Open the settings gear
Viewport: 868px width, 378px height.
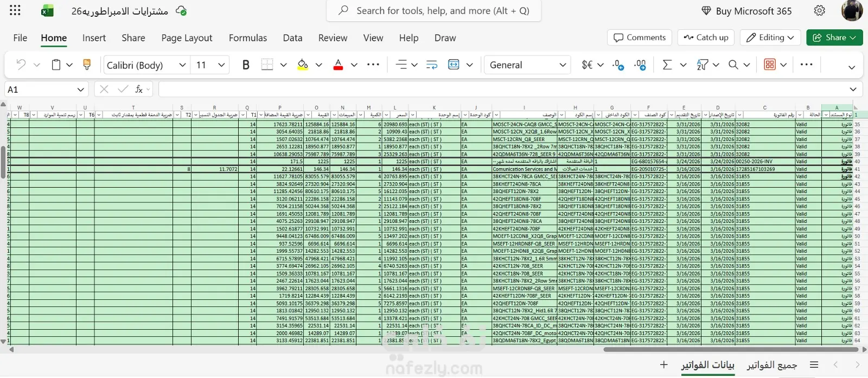[820, 11]
